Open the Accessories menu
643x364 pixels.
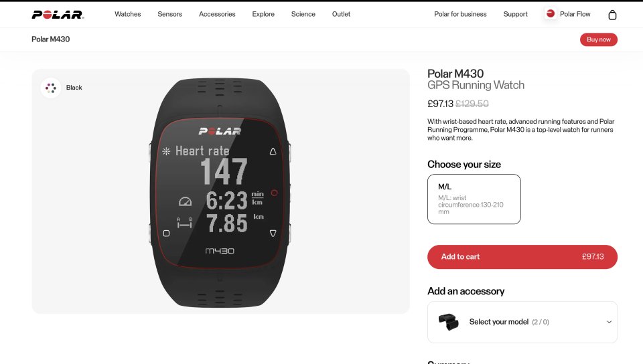tap(217, 14)
